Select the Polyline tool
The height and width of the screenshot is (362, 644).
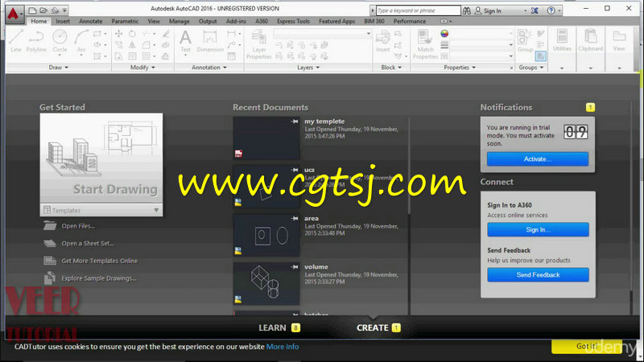tap(36, 41)
